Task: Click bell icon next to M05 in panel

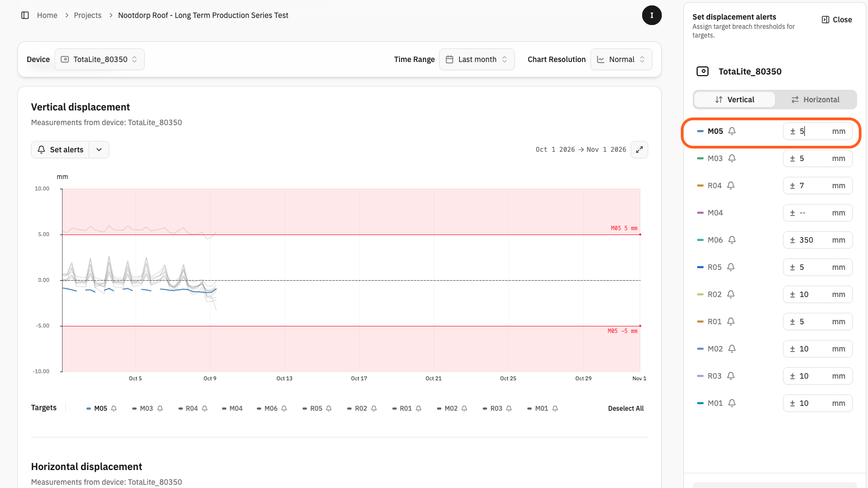Action: pyautogui.click(x=732, y=131)
